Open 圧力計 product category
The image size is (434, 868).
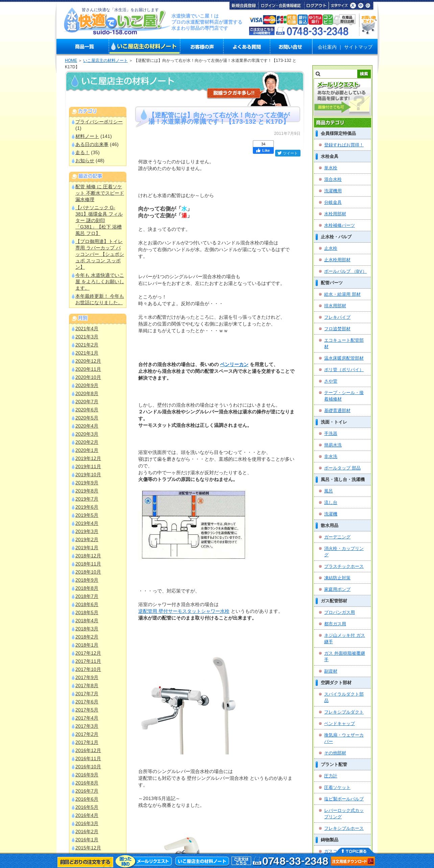(331, 776)
